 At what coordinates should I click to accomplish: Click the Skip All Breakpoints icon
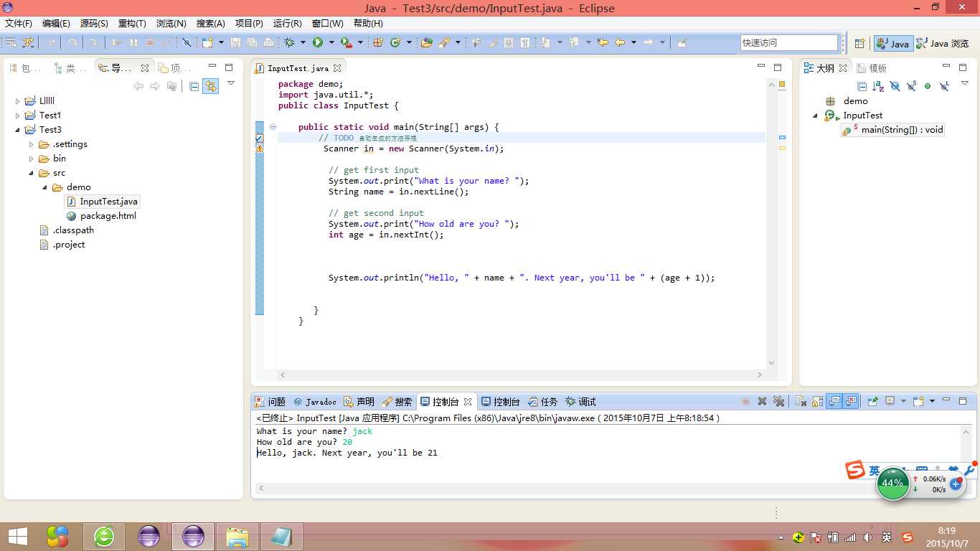(187, 42)
